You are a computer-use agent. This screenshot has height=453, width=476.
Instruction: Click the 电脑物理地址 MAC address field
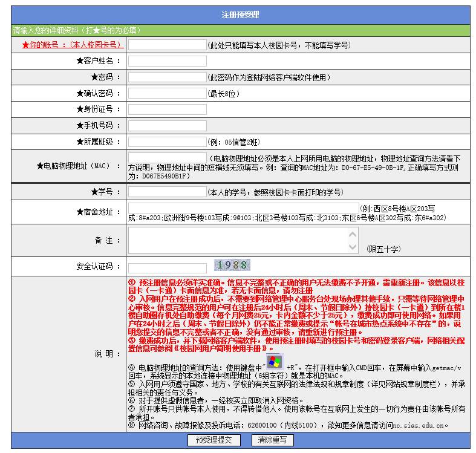[x=167, y=158]
